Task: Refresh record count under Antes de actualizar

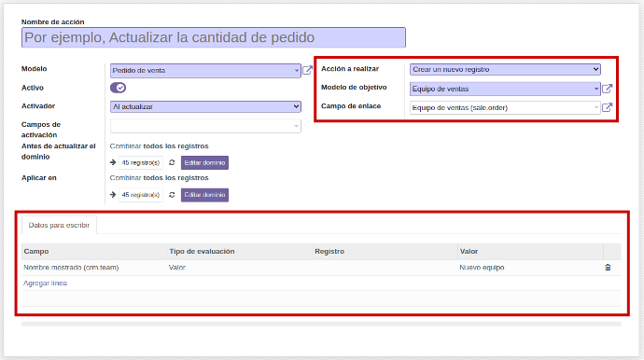Action: tap(172, 162)
